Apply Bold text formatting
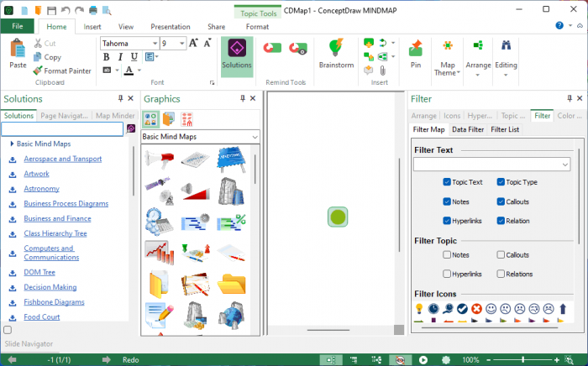Image resolution: width=588 pixels, height=366 pixels. [108, 57]
